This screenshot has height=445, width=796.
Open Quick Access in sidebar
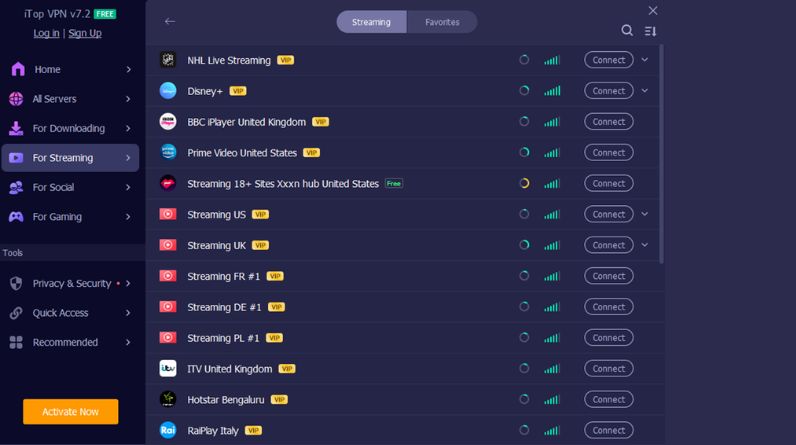[x=70, y=313]
